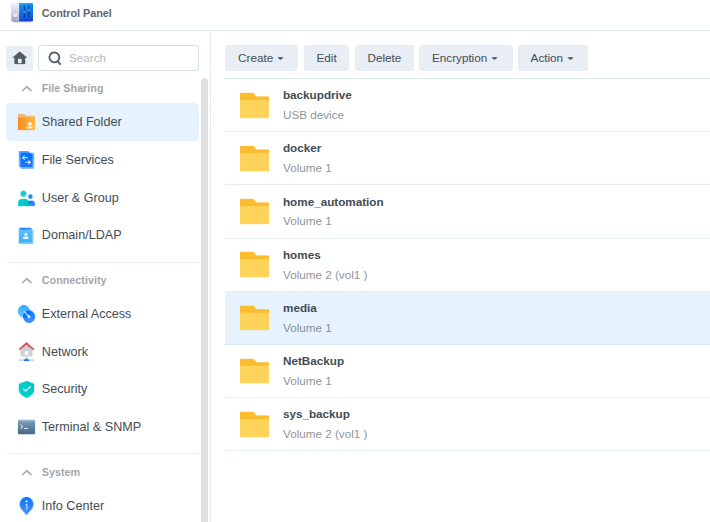Click Volume 2 (vol1) under homes
710x522 pixels.
click(x=325, y=275)
